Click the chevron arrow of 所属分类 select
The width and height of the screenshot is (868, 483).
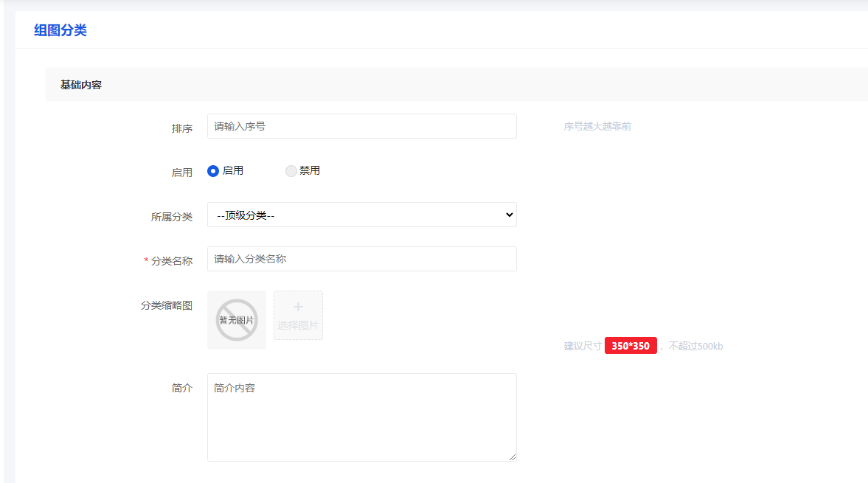coord(508,215)
